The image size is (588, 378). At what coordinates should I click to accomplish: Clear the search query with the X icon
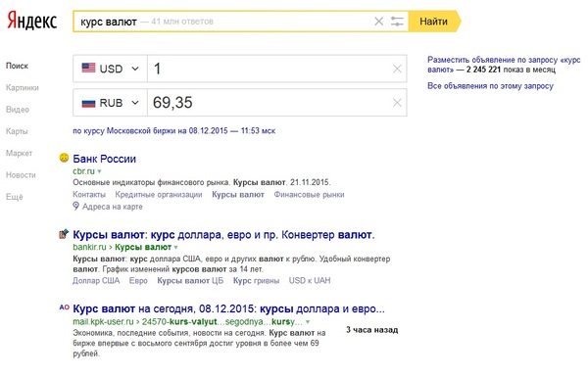point(379,22)
